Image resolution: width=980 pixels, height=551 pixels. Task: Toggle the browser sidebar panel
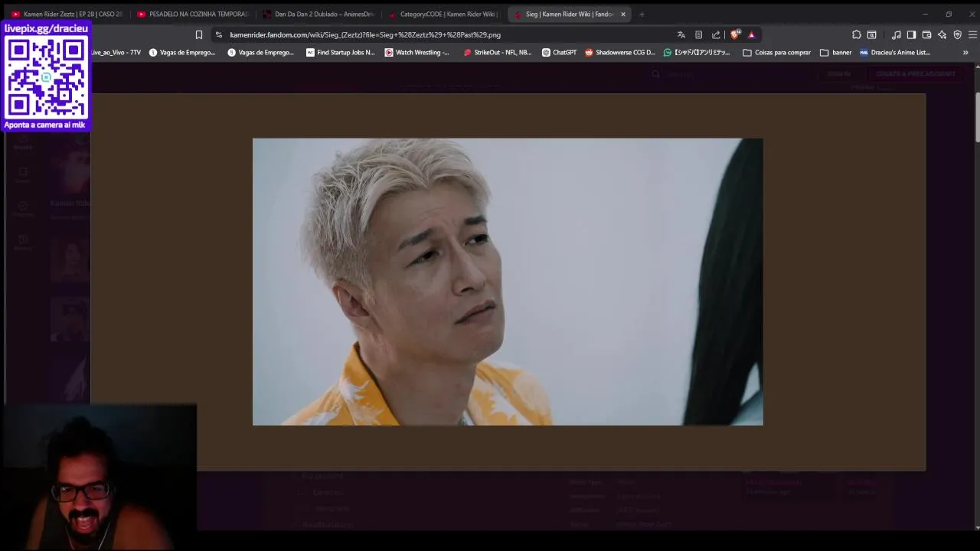tap(911, 34)
